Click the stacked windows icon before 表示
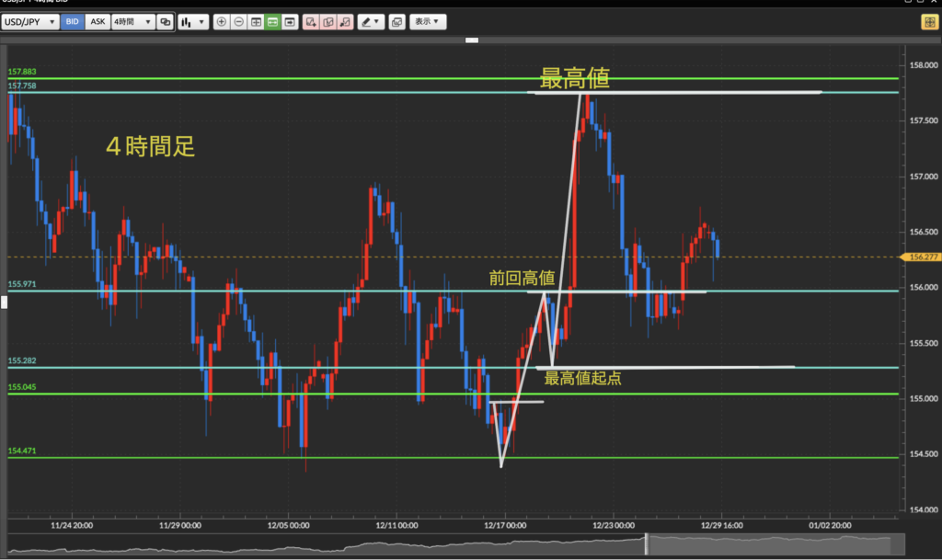This screenshot has height=560, width=942. pos(396,21)
